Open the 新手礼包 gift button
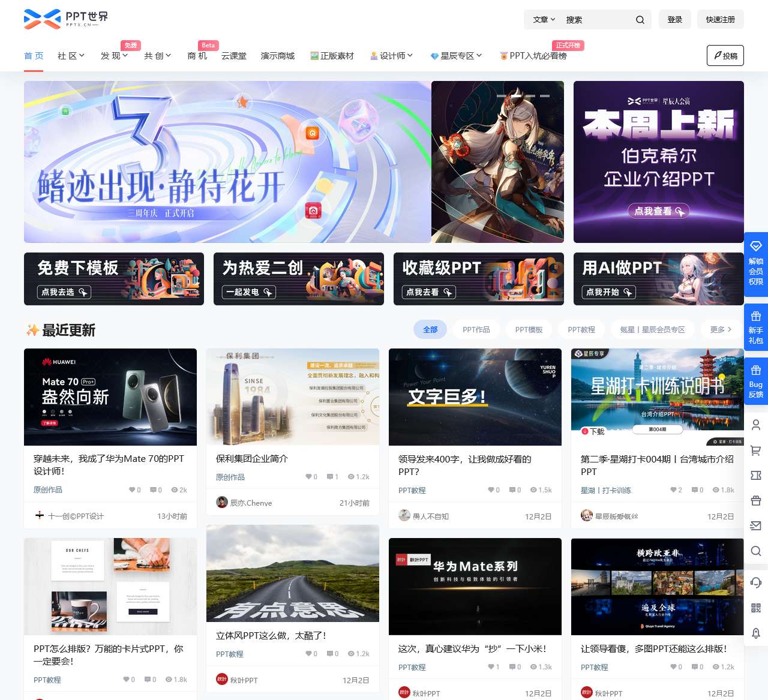Screen dimensions: 768x700 (756, 328)
